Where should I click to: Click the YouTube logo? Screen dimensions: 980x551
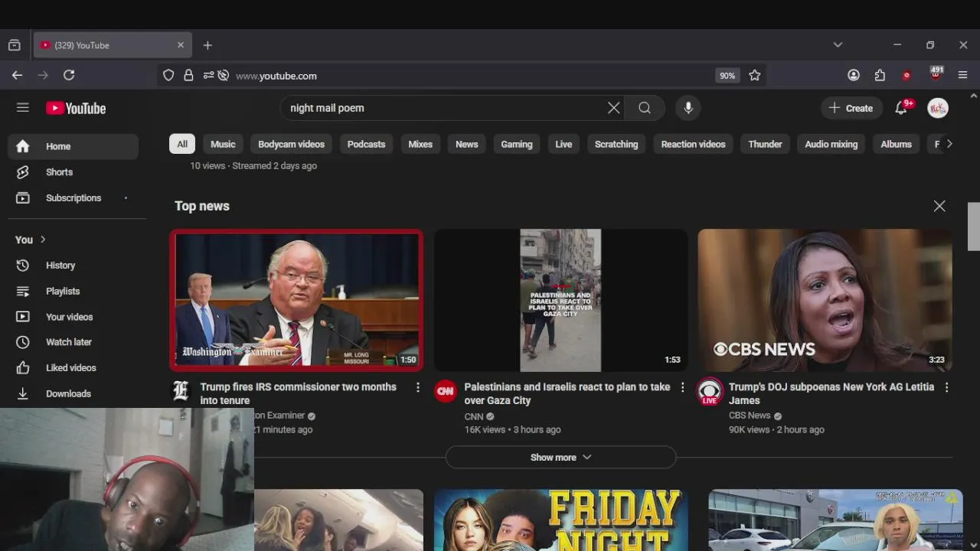76,108
